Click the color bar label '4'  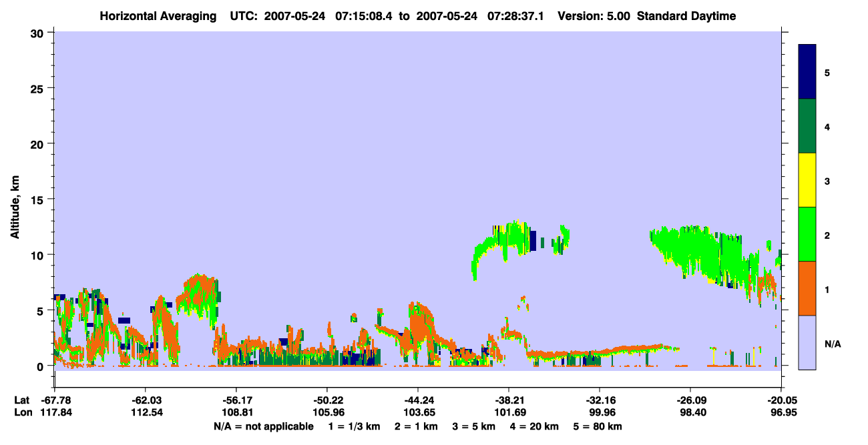(827, 126)
